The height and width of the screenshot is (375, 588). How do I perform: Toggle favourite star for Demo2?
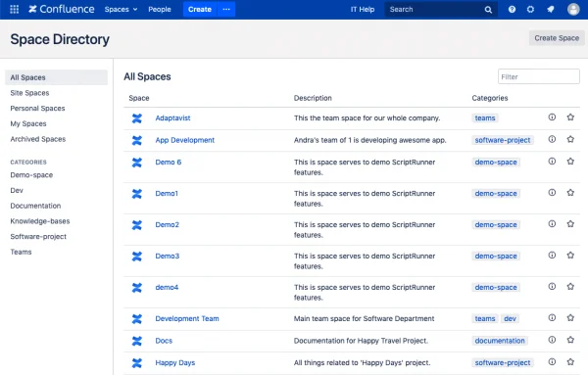(570, 224)
